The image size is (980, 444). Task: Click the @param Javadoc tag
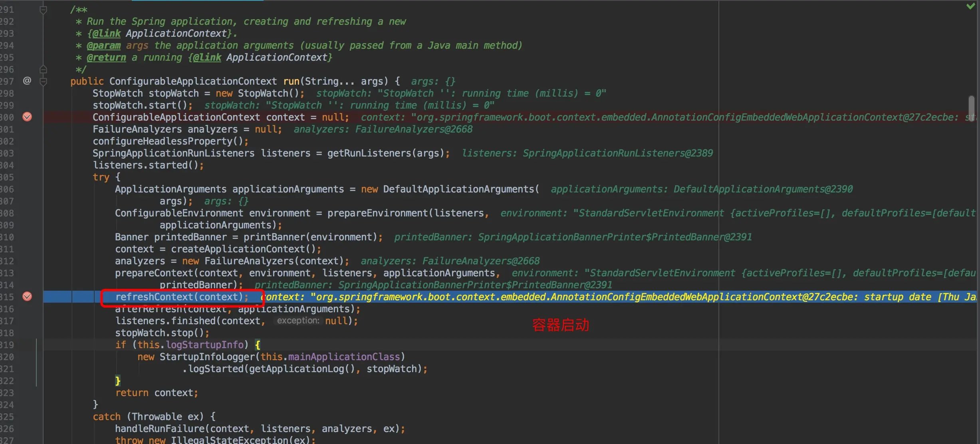[x=103, y=46]
